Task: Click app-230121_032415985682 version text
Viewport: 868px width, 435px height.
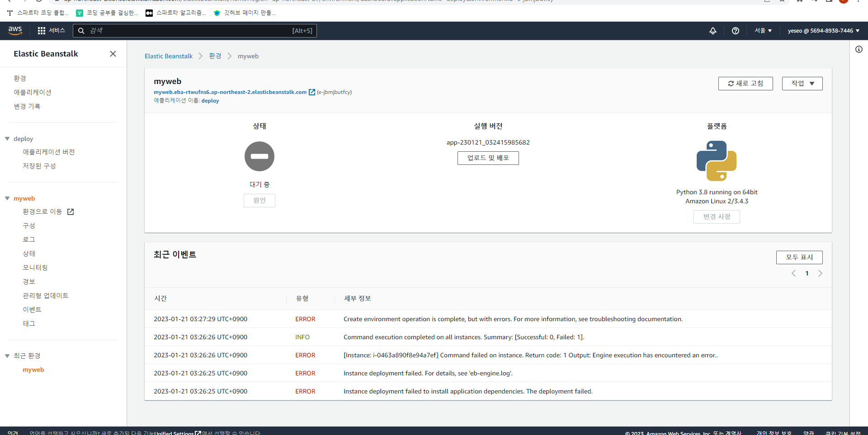Action: pyautogui.click(x=488, y=142)
